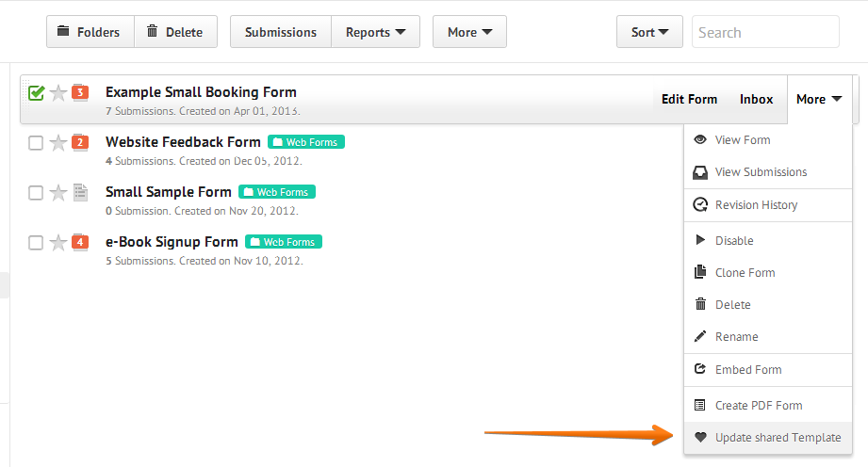This screenshot has width=868, height=467.
Task: Click the trash icon in dropdown menu
Action: [700, 305]
